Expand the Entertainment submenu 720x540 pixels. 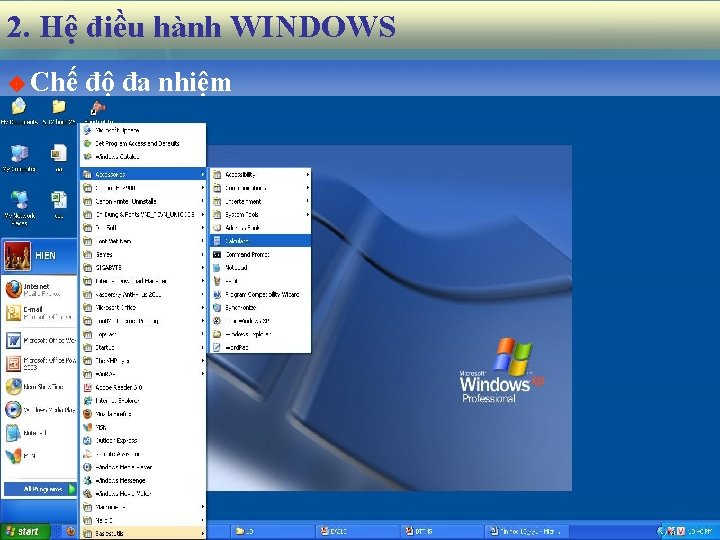(260, 201)
